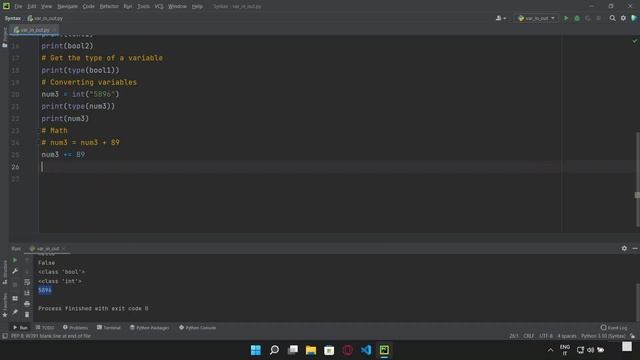The width and height of the screenshot is (640, 360).
Task: Click the inspections green checkmark in editor
Action: (x=635, y=41)
